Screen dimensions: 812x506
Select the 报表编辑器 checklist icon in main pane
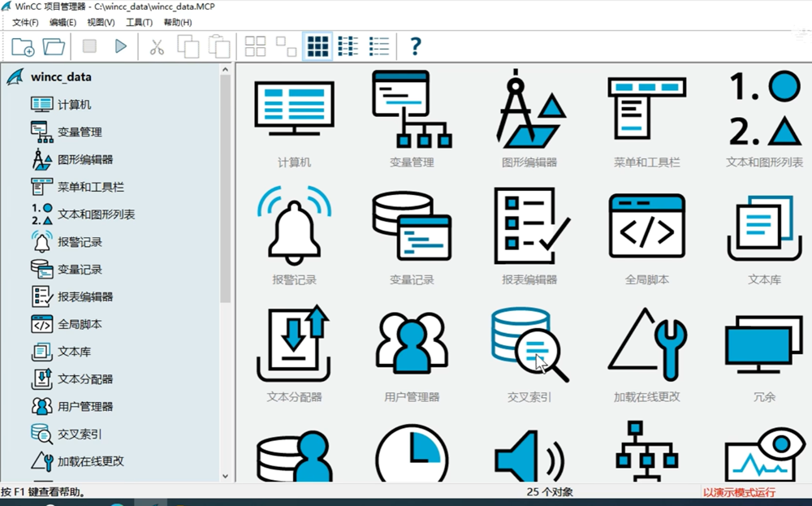(529, 227)
